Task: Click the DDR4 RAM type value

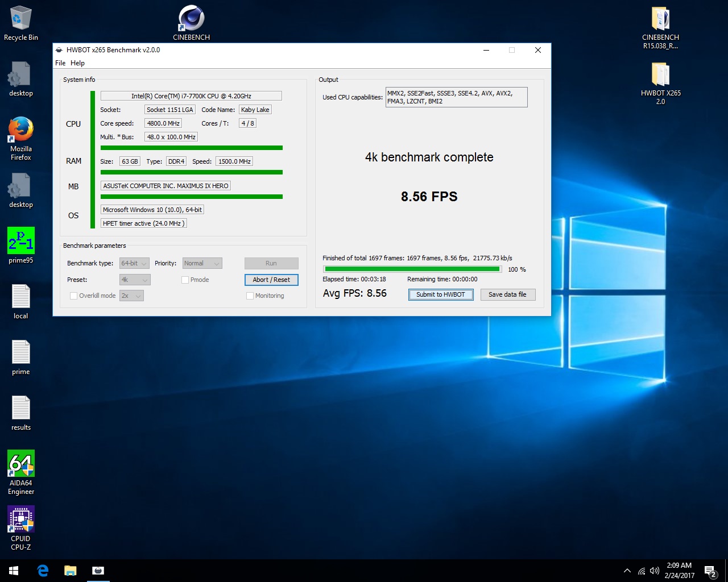Action: (176, 161)
